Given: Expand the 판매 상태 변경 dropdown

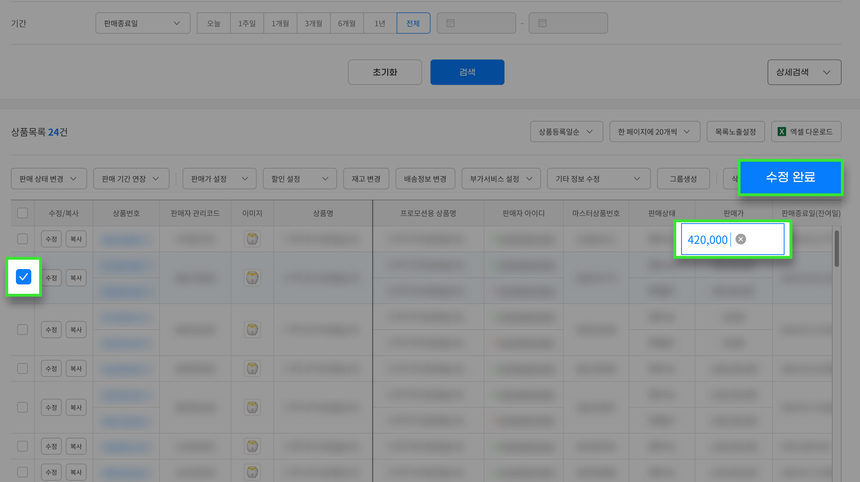Looking at the screenshot, I should point(48,179).
